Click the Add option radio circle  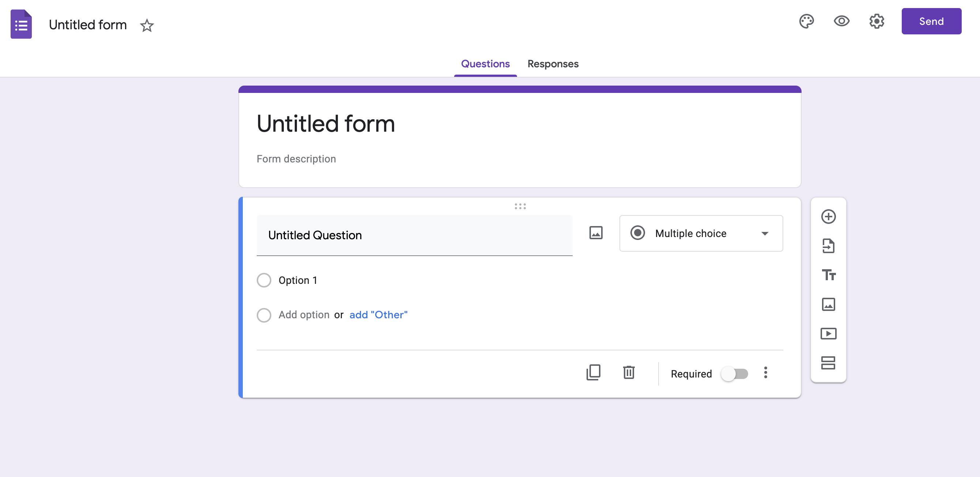(264, 315)
